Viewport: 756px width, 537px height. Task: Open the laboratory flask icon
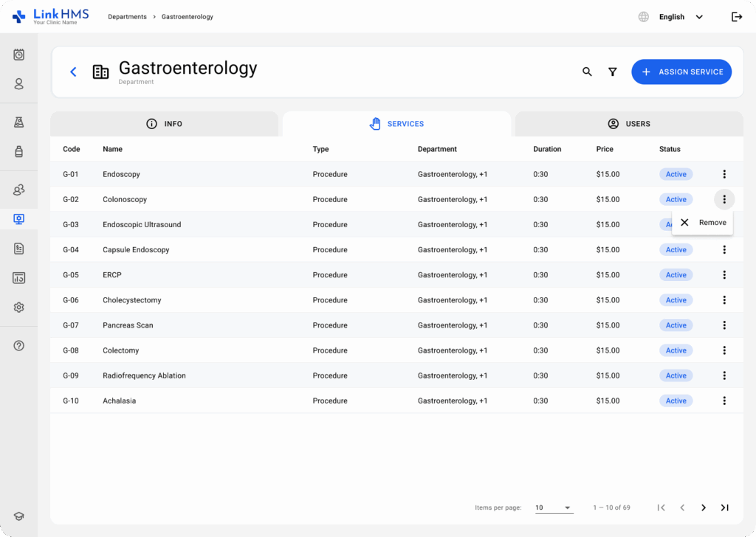pyautogui.click(x=18, y=121)
